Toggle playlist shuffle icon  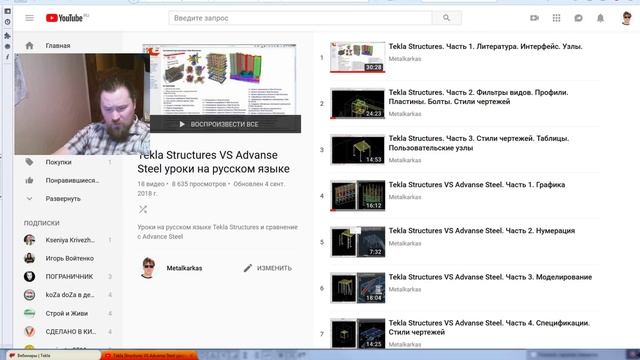tap(143, 210)
